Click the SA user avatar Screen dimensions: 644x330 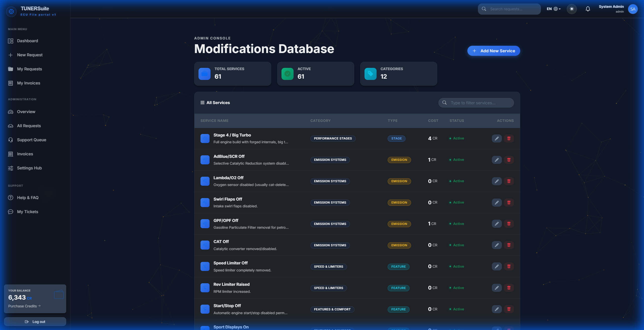(633, 9)
